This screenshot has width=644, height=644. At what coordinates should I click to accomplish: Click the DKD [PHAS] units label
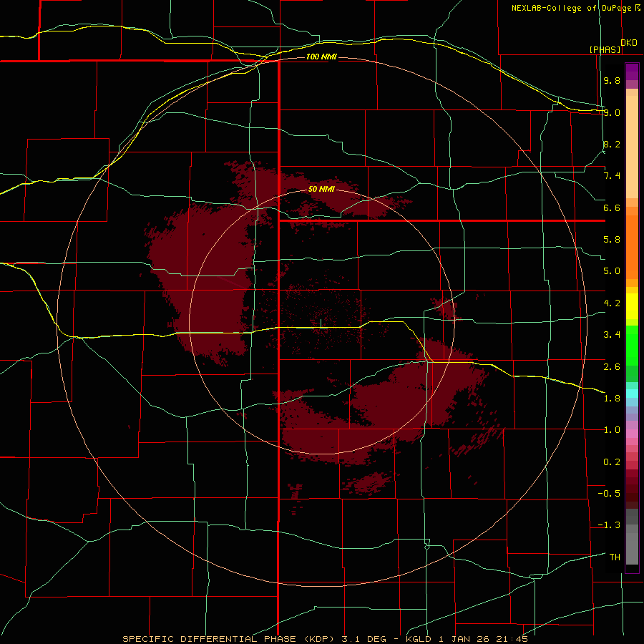point(613,46)
